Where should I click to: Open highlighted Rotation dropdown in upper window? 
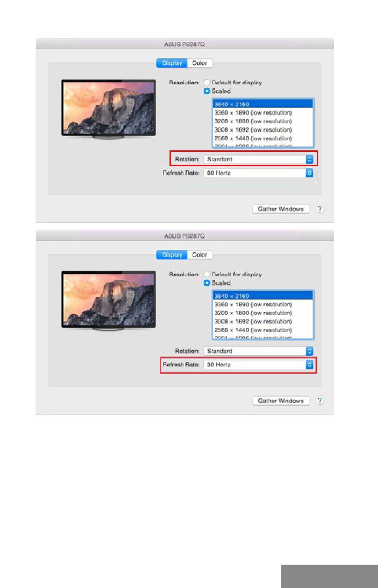click(258, 159)
